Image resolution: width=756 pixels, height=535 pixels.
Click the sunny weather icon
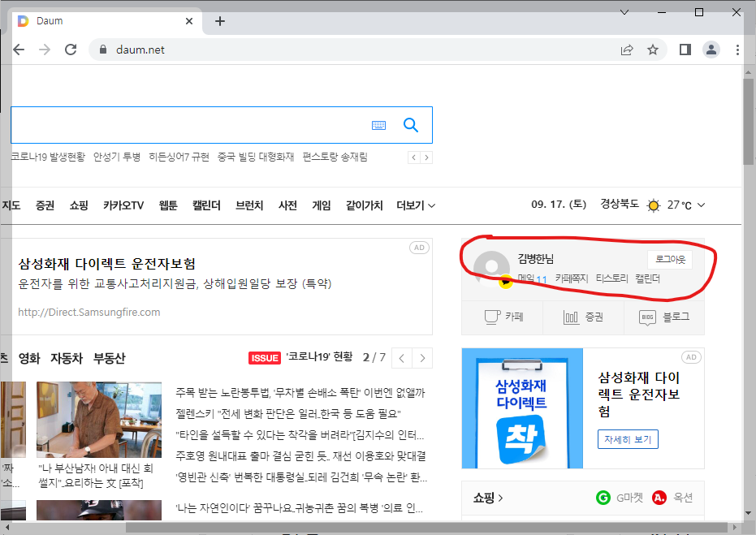(654, 205)
